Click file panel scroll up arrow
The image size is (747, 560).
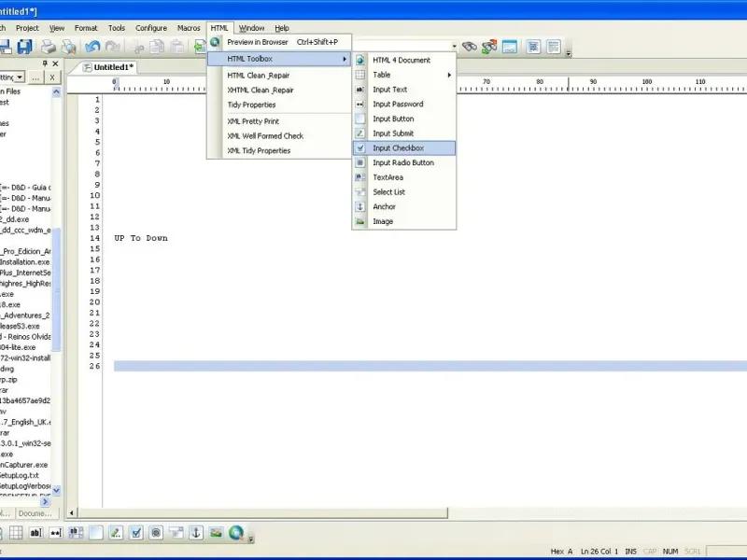click(56, 91)
